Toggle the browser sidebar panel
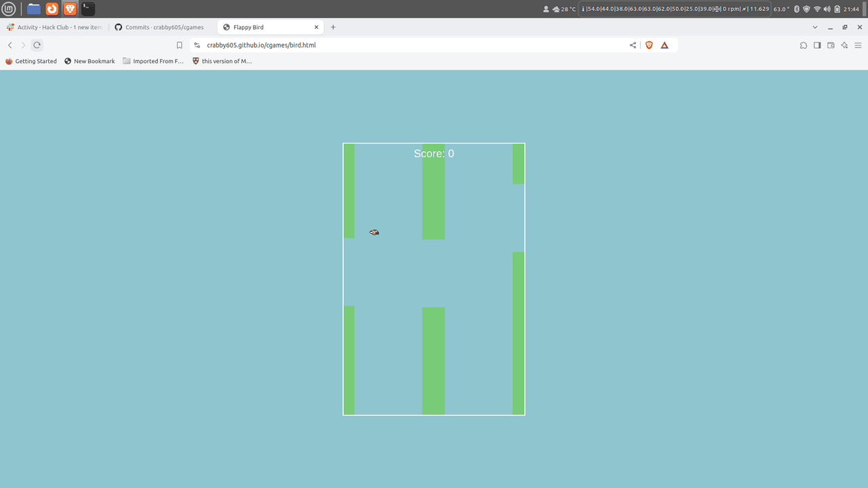The width and height of the screenshot is (868, 488). [817, 45]
